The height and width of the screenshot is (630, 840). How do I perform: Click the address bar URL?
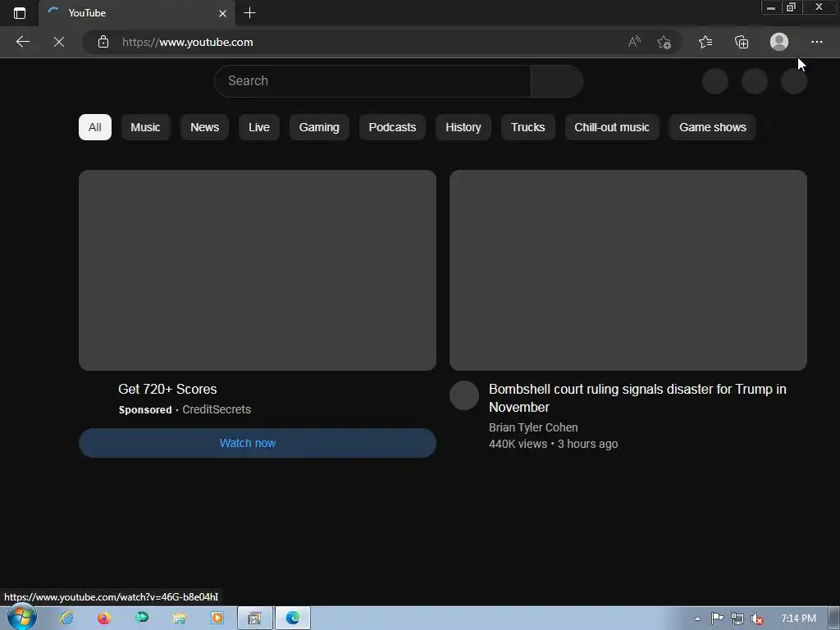188,42
